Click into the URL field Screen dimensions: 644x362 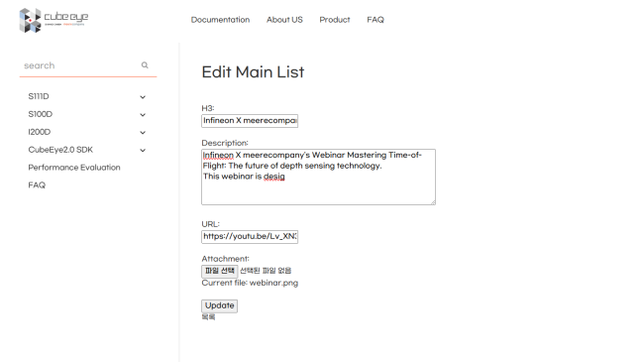point(250,237)
